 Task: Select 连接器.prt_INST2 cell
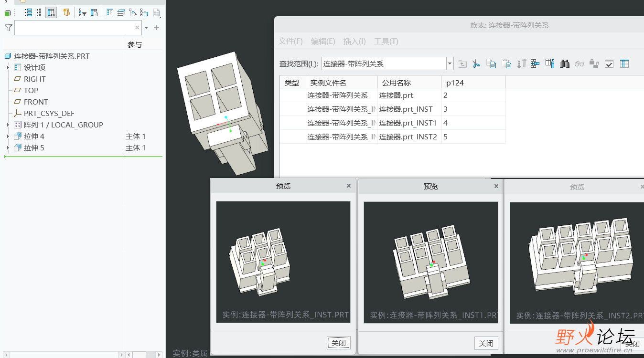(x=409, y=137)
